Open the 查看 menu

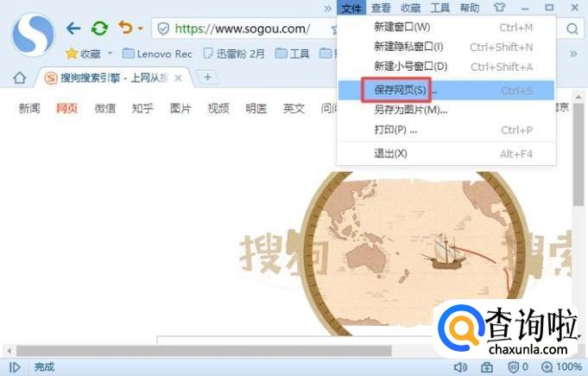point(381,8)
